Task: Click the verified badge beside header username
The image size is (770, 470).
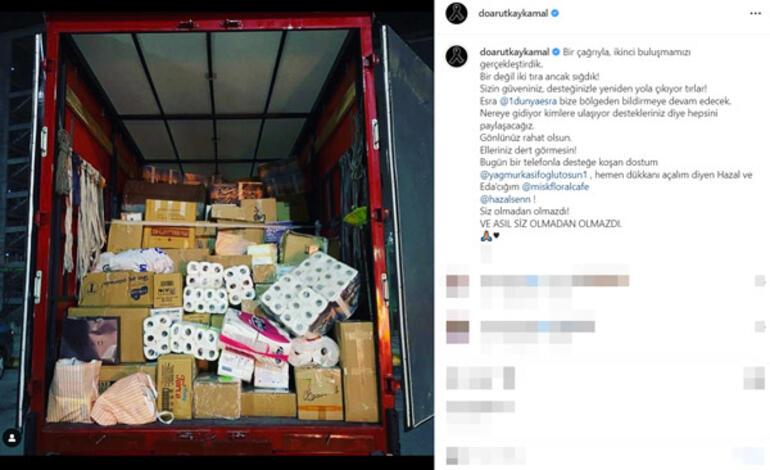Action: [555, 14]
